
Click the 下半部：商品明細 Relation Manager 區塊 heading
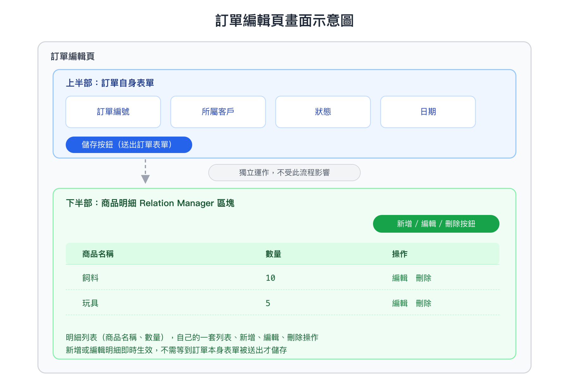click(x=150, y=203)
